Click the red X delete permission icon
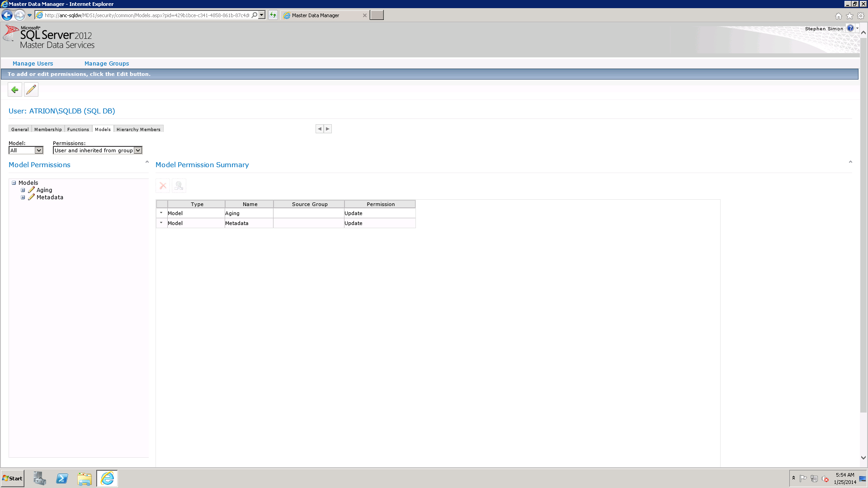Viewport: 868px width, 488px height. coord(163,186)
